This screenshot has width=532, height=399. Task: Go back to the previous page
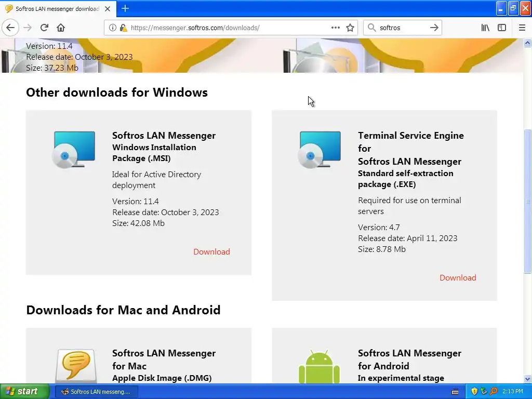click(x=10, y=28)
